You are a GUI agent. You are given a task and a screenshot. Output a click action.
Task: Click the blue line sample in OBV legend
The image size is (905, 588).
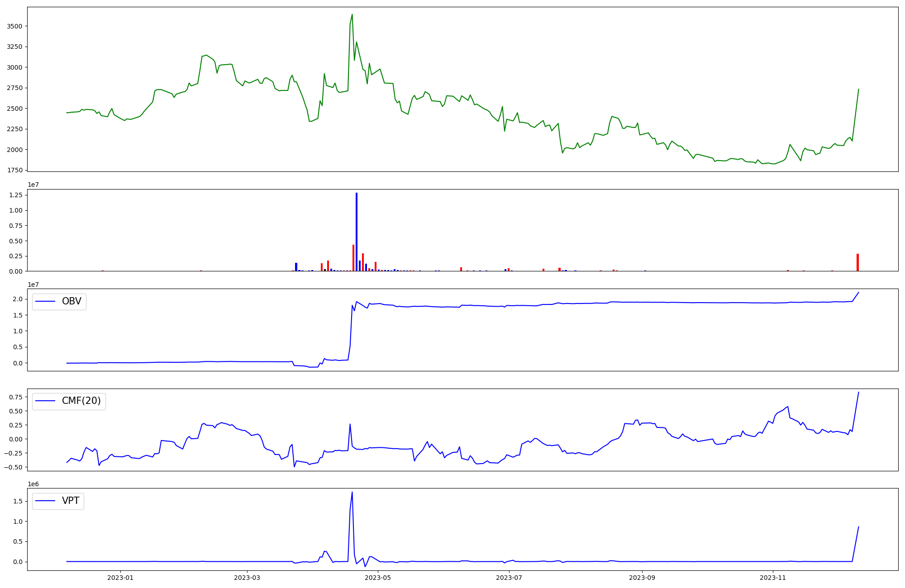tap(45, 302)
